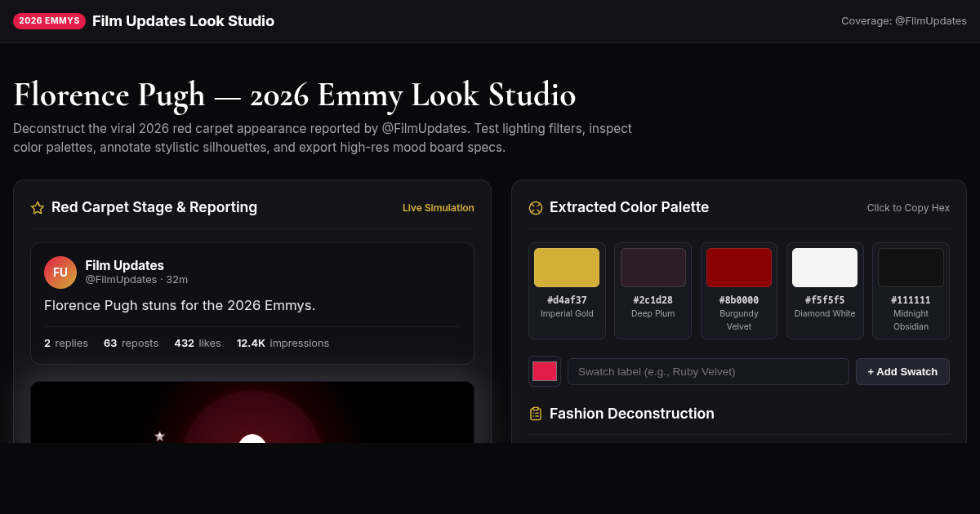Copy the Diamond White swatch hex

coord(825,290)
